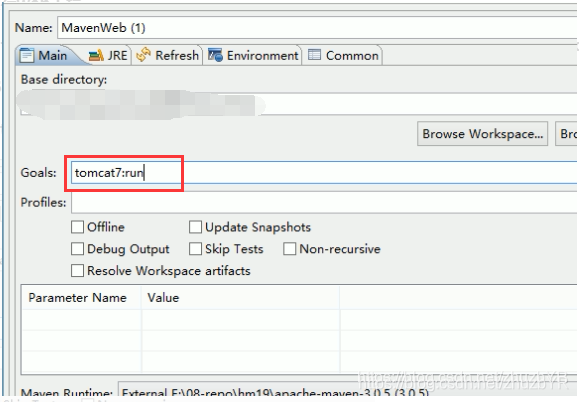Enable the Non-recursive checkbox
The width and height of the screenshot is (579, 402).
click(290, 249)
